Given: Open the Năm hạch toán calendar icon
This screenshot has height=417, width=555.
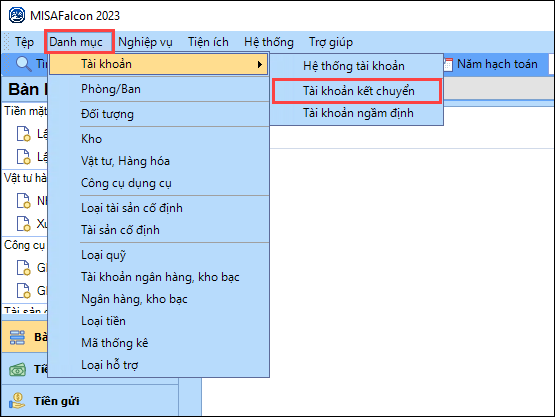Looking at the screenshot, I should [448, 65].
